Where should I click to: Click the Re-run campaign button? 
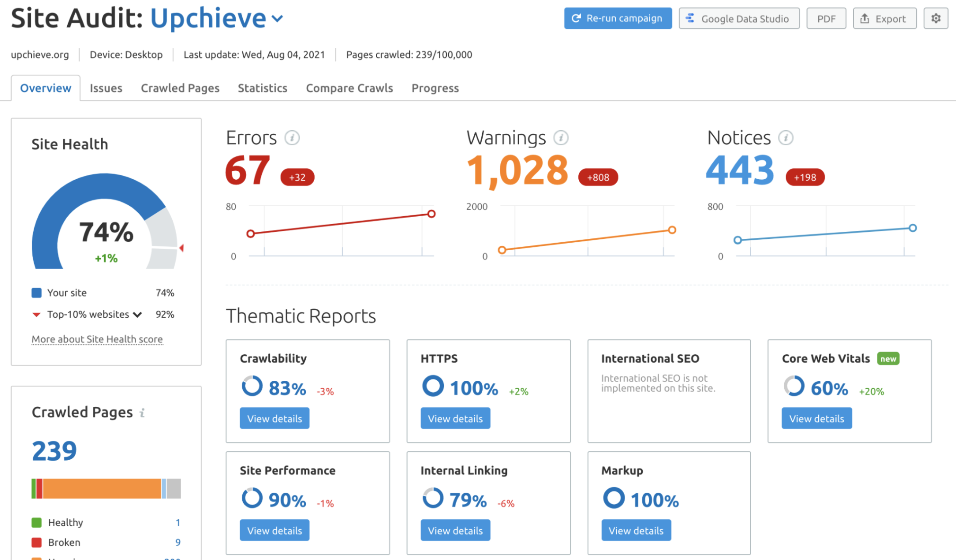click(618, 18)
